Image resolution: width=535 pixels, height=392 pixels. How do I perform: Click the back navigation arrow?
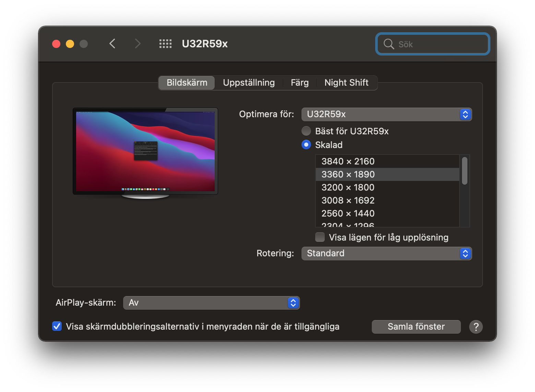tap(112, 44)
